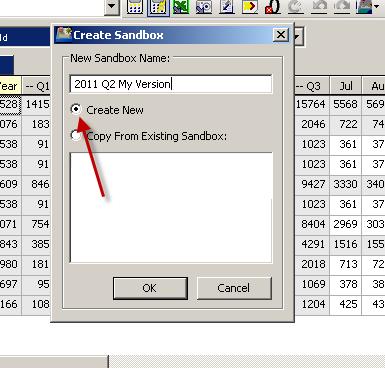The height and width of the screenshot is (368, 385).
Task: Click the green Excel slice export icon
Action: click(x=181, y=7)
